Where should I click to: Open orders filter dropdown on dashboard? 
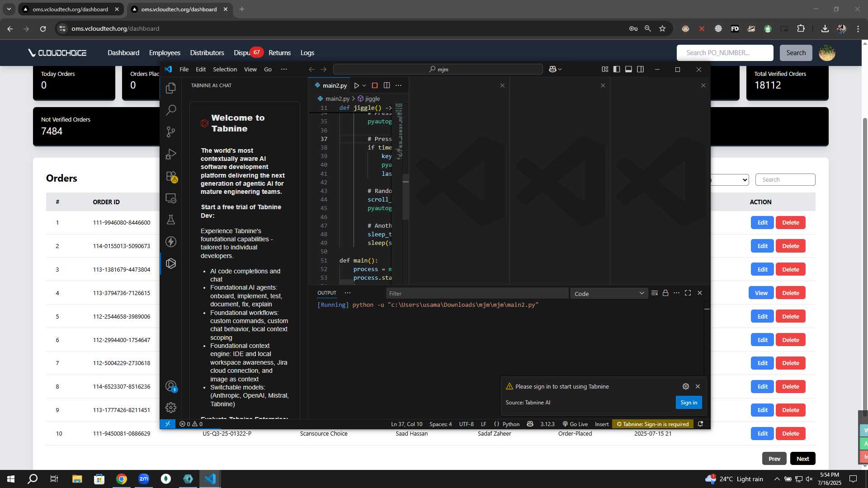pyautogui.click(x=730, y=180)
